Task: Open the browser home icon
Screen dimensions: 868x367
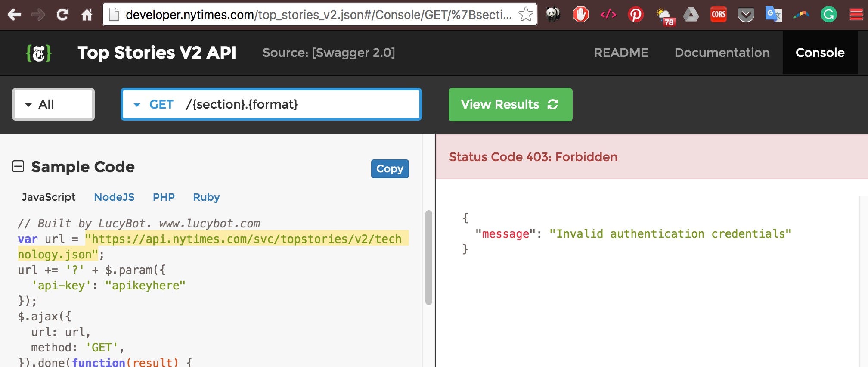Action: click(87, 15)
